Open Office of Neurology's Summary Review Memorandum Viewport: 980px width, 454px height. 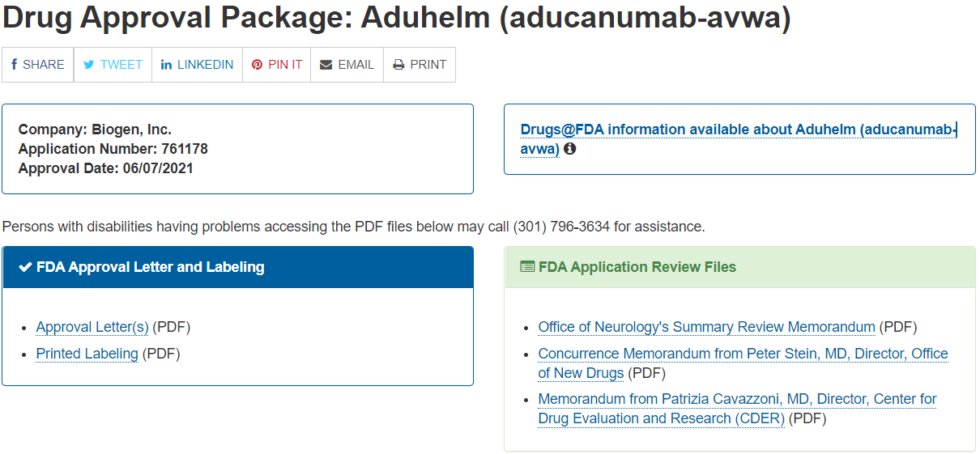(x=706, y=327)
